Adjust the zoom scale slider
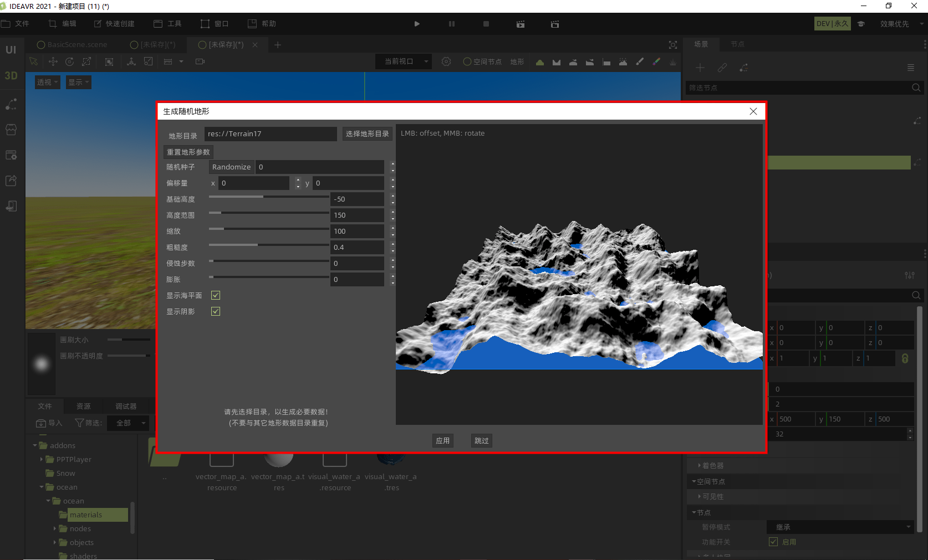This screenshot has width=928, height=560. click(x=269, y=229)
